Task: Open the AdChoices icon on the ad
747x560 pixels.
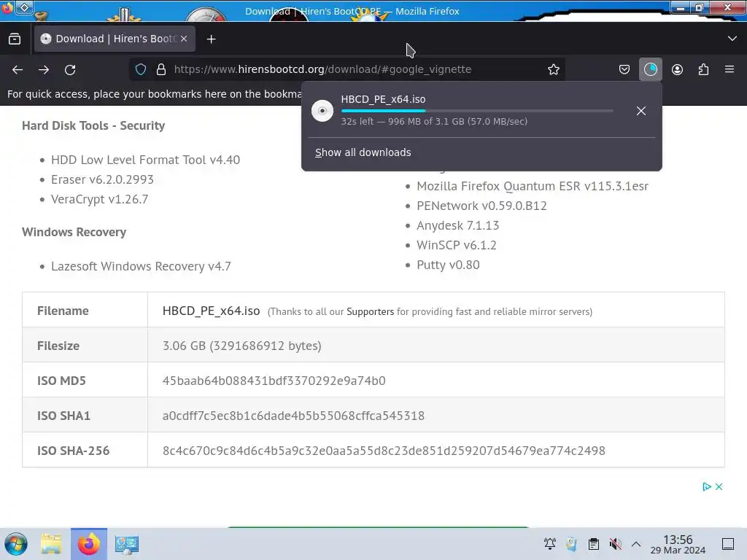Action: 707,486
